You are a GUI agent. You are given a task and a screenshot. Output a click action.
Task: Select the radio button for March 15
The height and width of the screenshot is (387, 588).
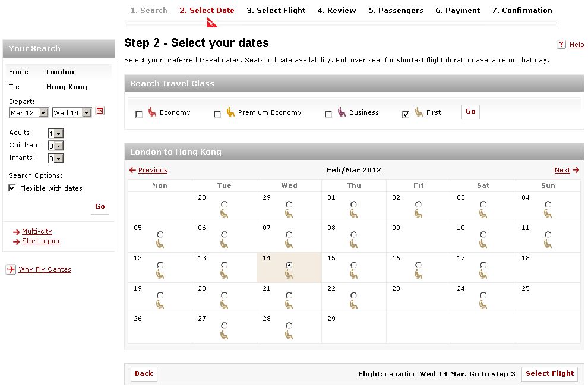pyautogui.click(x=353, y=265)
